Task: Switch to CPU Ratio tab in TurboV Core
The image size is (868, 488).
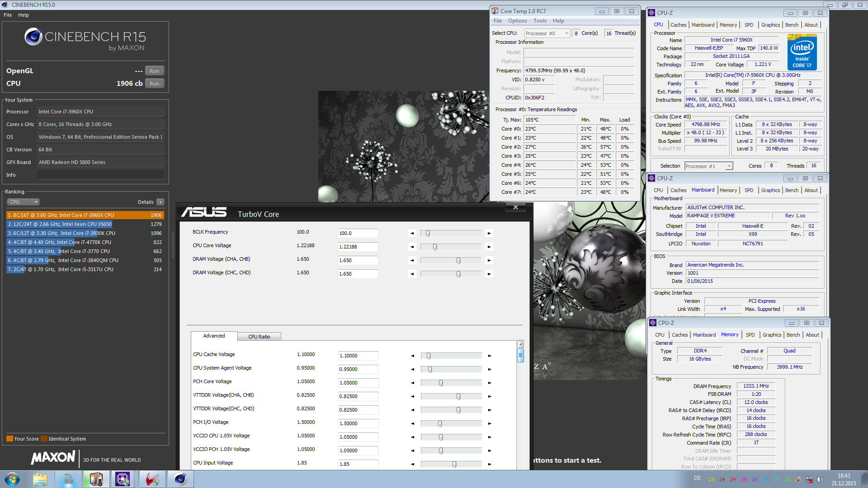Action: point(259,337)
